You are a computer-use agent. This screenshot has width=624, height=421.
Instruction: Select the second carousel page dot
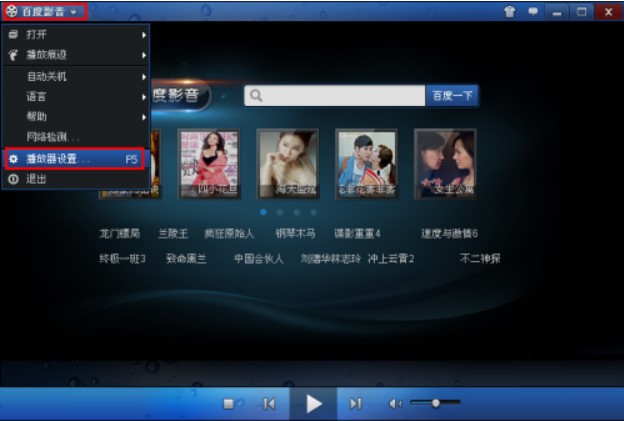tap(280, 212)
